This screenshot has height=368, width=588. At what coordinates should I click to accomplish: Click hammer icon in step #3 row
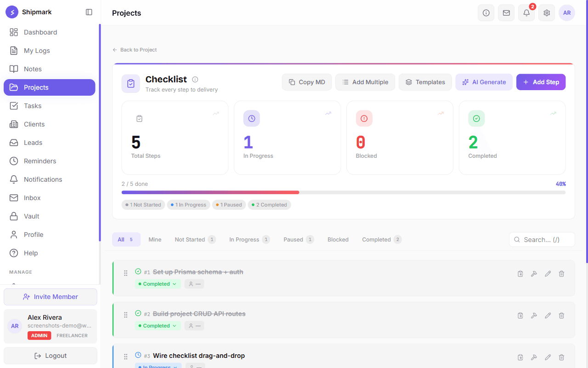coord(534,357)
